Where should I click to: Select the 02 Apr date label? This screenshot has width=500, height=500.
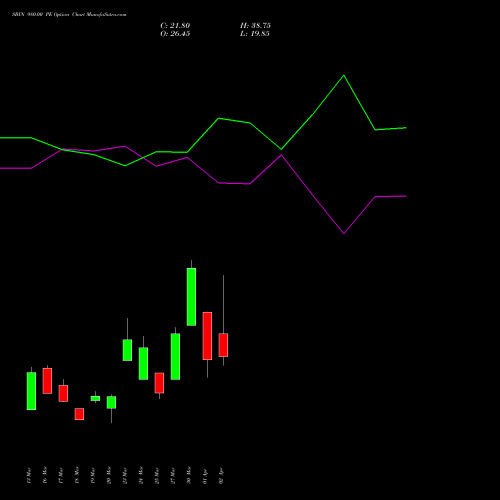[x=221, y=476]
